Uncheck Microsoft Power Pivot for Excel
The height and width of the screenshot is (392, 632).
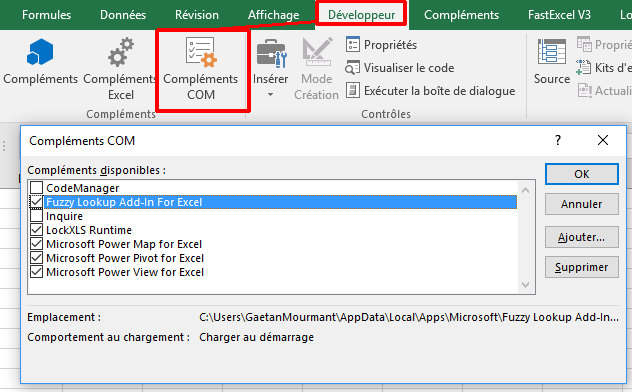36,257
